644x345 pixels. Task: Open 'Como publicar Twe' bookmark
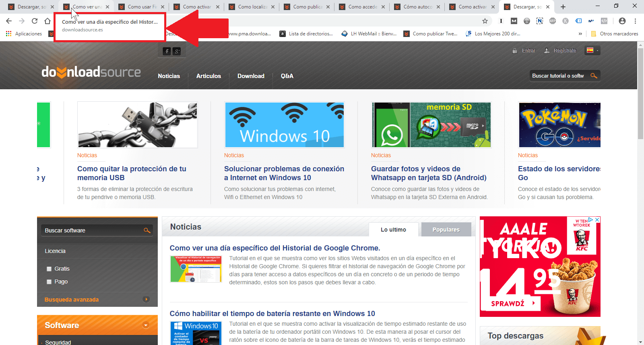point(431,34)
